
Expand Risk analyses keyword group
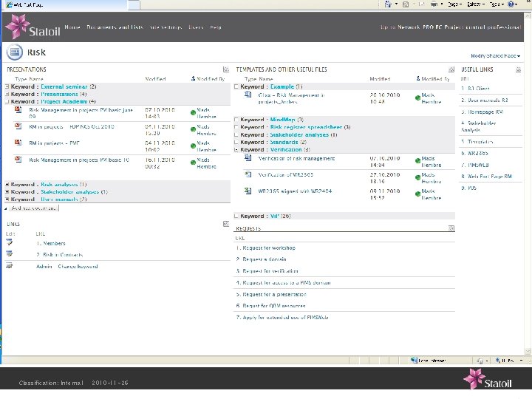coord(7,184)
